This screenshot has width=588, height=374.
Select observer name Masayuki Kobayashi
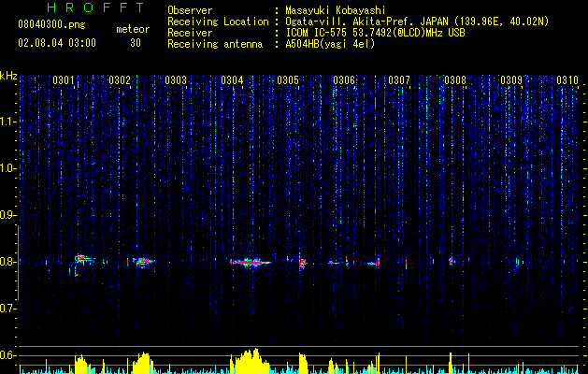tap(336, 10)
